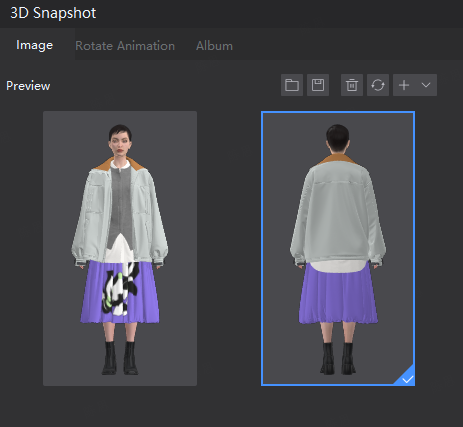Open the folder icon in Preview toolbar
Screen dimensions: 463x427
(292, 85)
